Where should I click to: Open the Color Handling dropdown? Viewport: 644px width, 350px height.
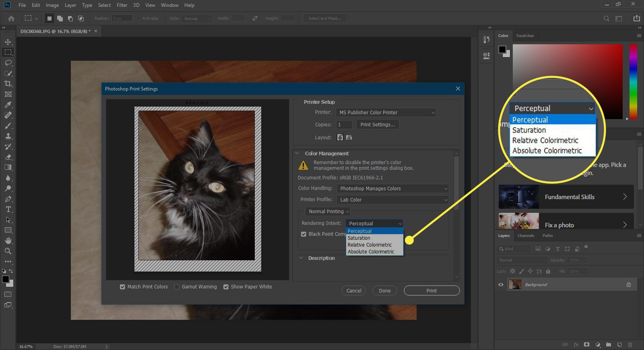(x=393, y=189)
